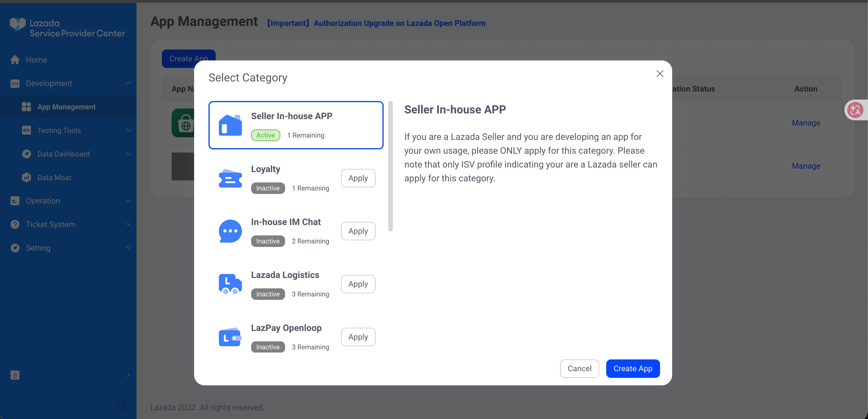Close the Select Category dialog

point(660,74)
